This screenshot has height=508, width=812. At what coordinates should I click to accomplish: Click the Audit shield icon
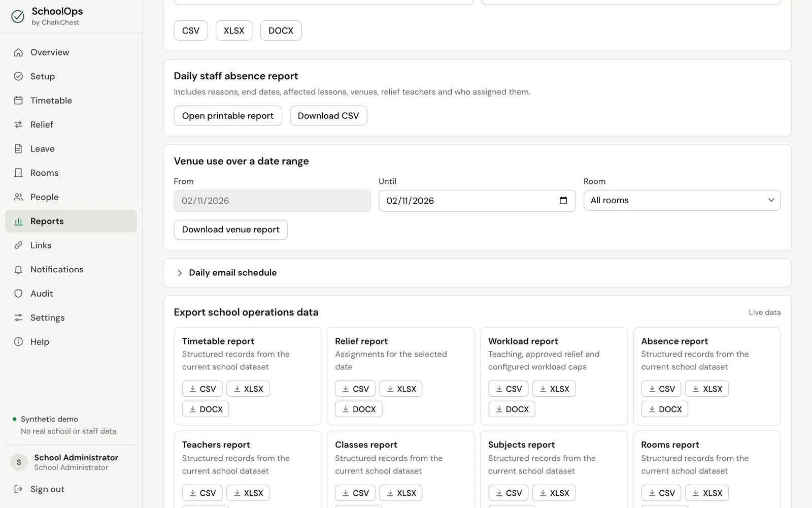click(18, 294)
